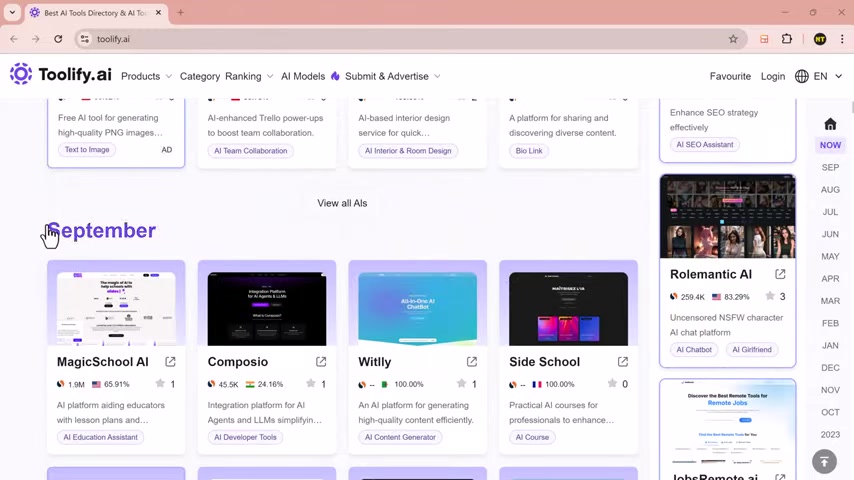Click the AI SEO Assistant tag
854x480 pixels.
(x=705, y=144)
